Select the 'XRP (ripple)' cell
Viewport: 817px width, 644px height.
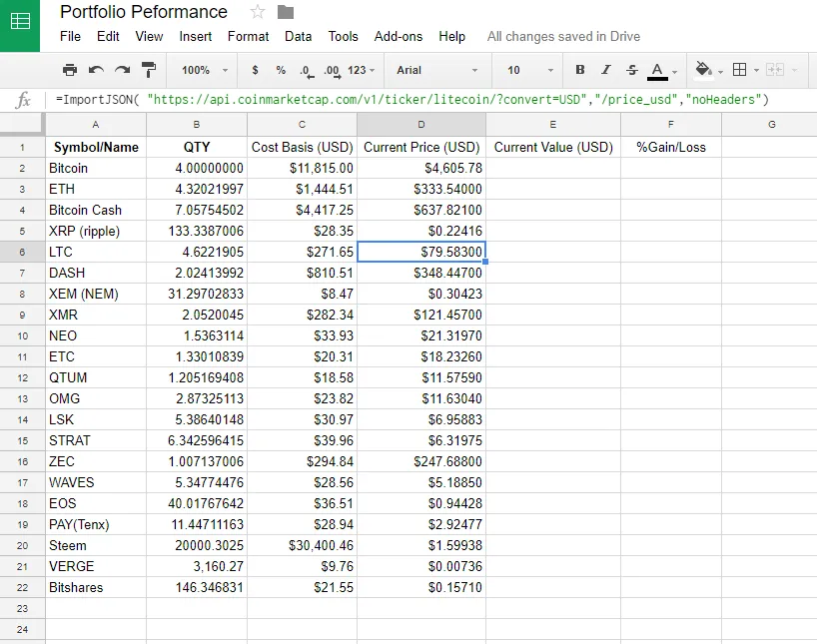[x=96, y=231]
